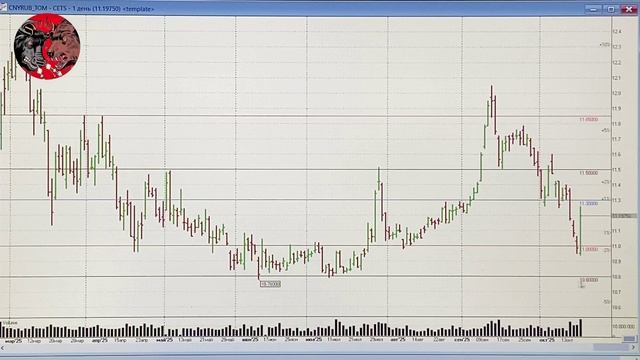
Task: Select the 11.00000 horizontal level label
Action: point(589,249)
